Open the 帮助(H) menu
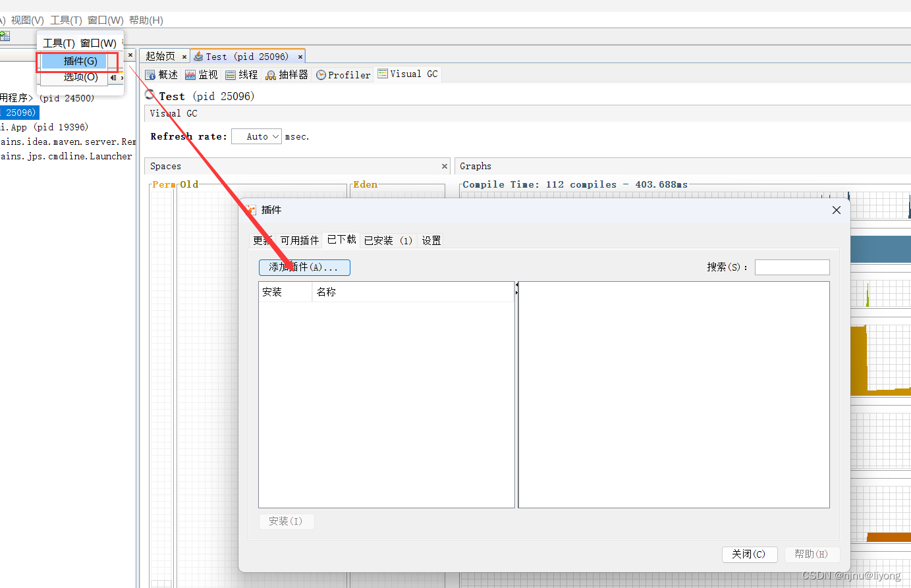 point(146,20)
